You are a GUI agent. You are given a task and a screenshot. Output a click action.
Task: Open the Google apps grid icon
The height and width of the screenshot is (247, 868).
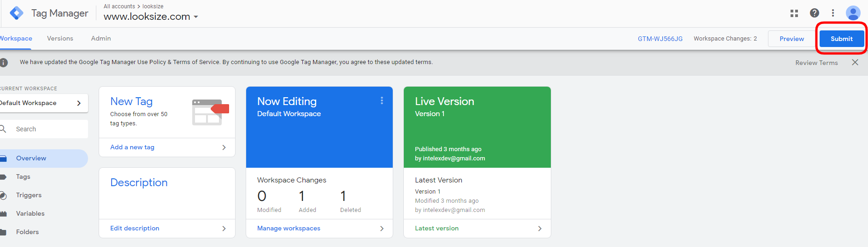click(x=794, y=13)
